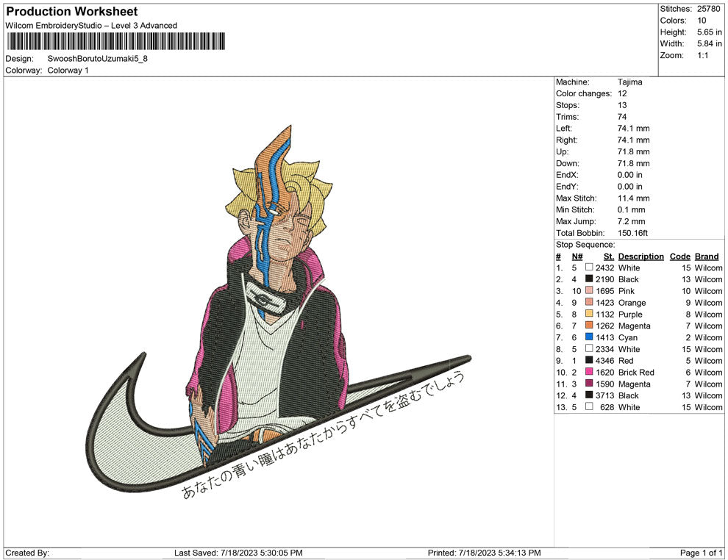Screen dimensions: 728x560
Task: Click the Code column header
Action: coord(679,256)
